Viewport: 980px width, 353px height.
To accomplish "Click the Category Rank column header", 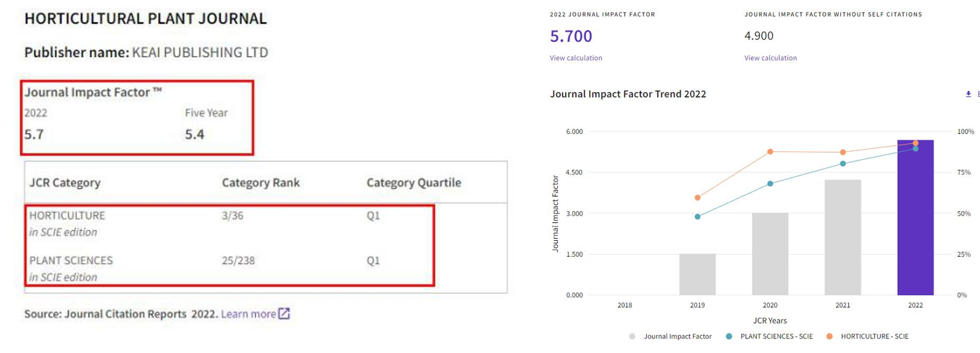I will (260, 183).
